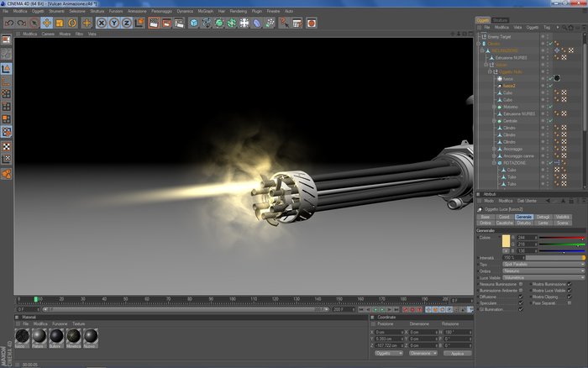Click the Render View clapperboard icon

(154, 24)
